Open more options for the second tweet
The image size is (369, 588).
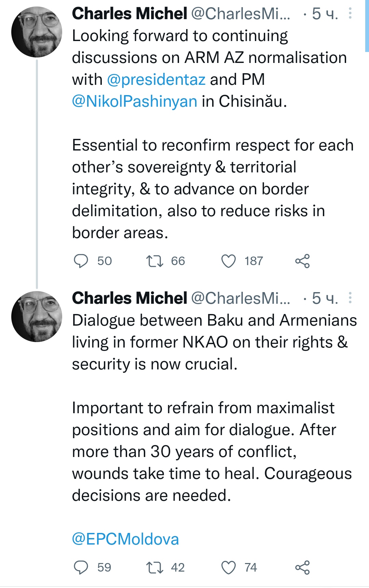(350, 298)
